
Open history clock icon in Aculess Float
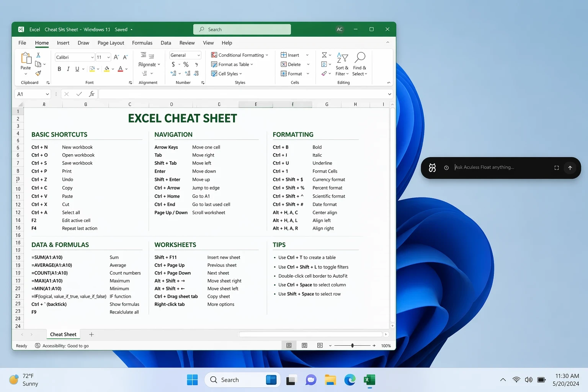446,168
